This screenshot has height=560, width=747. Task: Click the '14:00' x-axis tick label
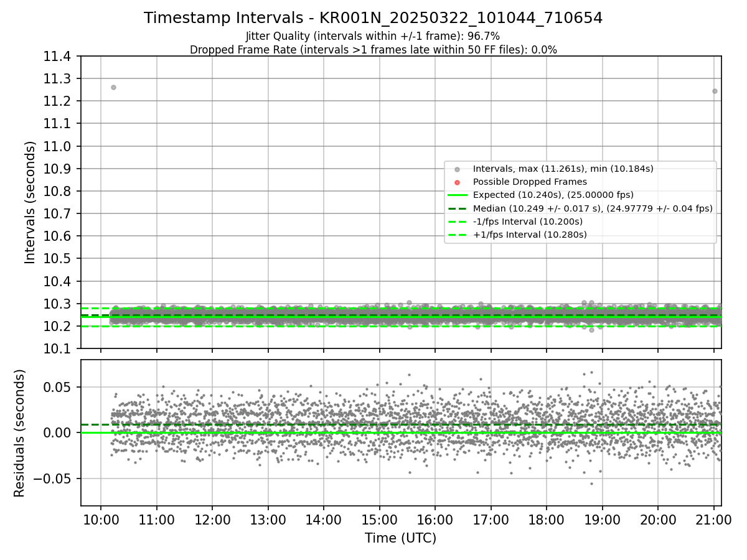[324, 520]
